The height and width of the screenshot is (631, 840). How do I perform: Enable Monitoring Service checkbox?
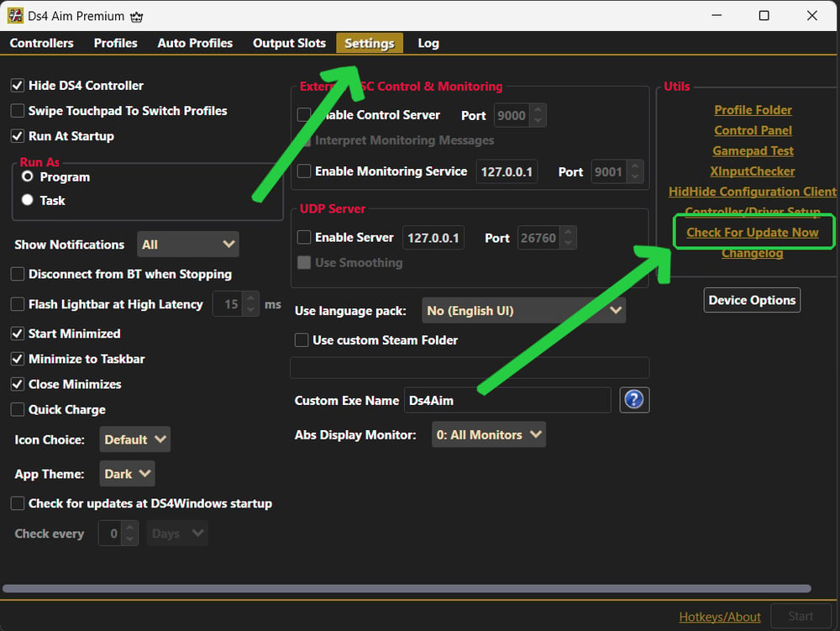(x=304, y=171)
